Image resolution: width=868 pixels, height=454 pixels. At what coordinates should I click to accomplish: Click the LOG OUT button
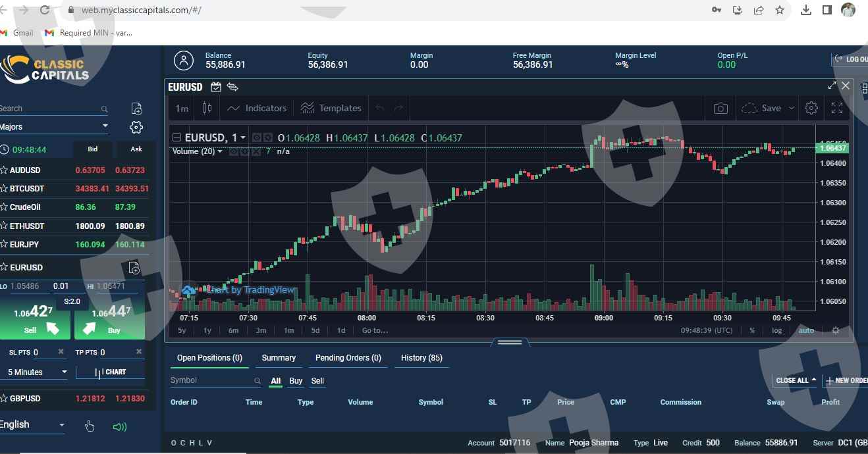tap(850, 59)
